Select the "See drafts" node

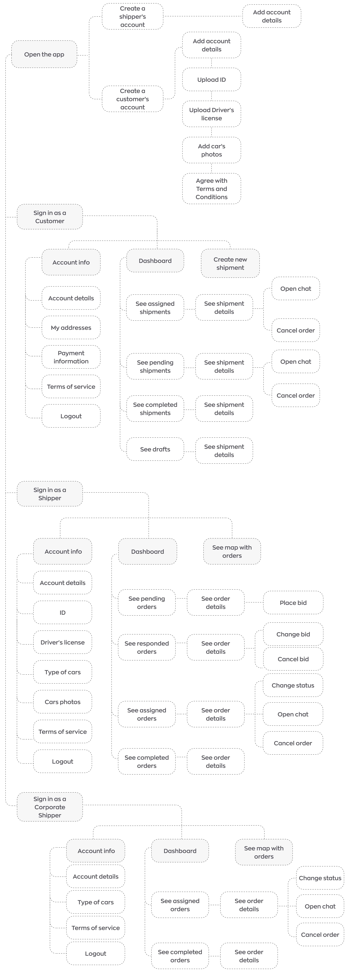tap(155, 449)
